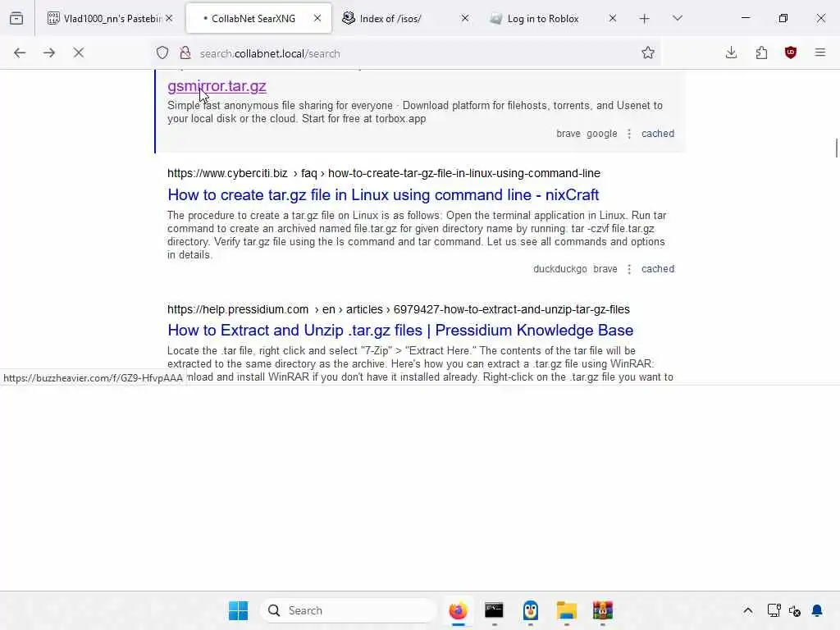Open the Windows Start menu
The height and width of the screenshot is (630, 840).
(x=239, y=610)
